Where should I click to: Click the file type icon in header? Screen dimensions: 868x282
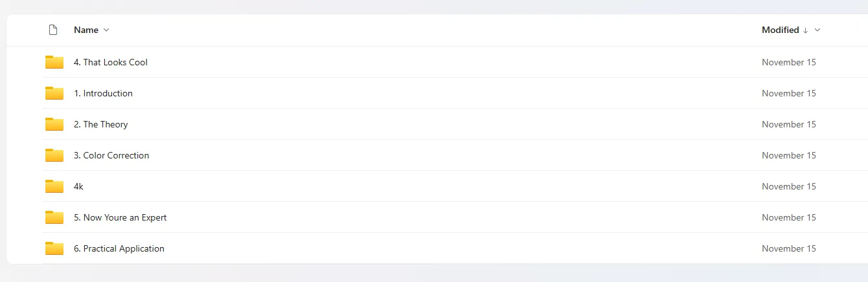pyautogui.click(x=53, y=30)
